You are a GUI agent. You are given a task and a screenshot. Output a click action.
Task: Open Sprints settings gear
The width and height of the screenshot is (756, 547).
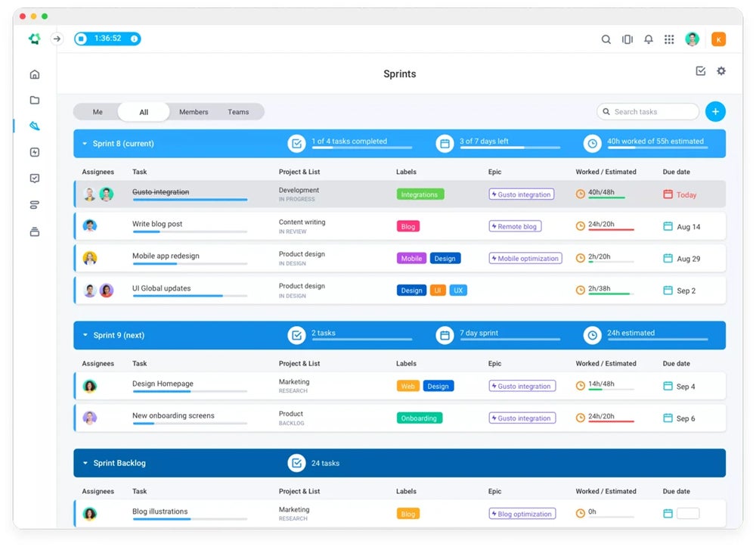pos(721,71)
